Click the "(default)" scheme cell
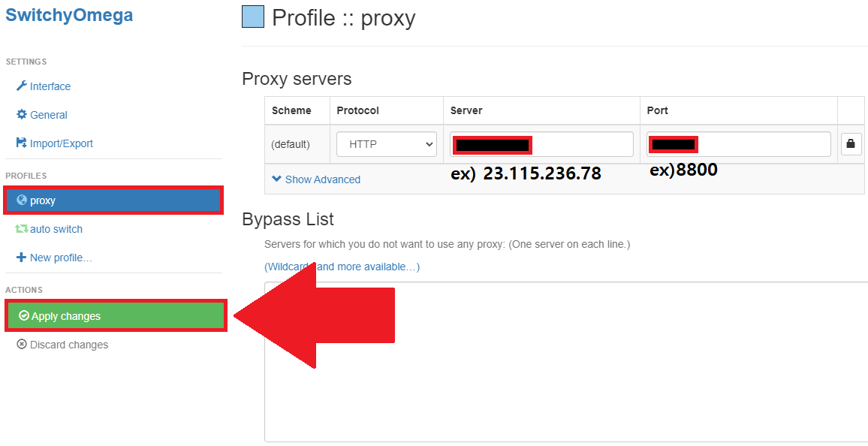 [x=290, y=144]
